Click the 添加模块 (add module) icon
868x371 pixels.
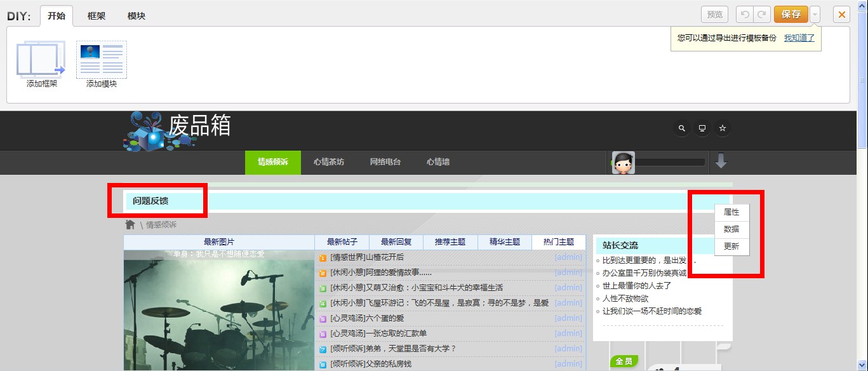(102, 60)
